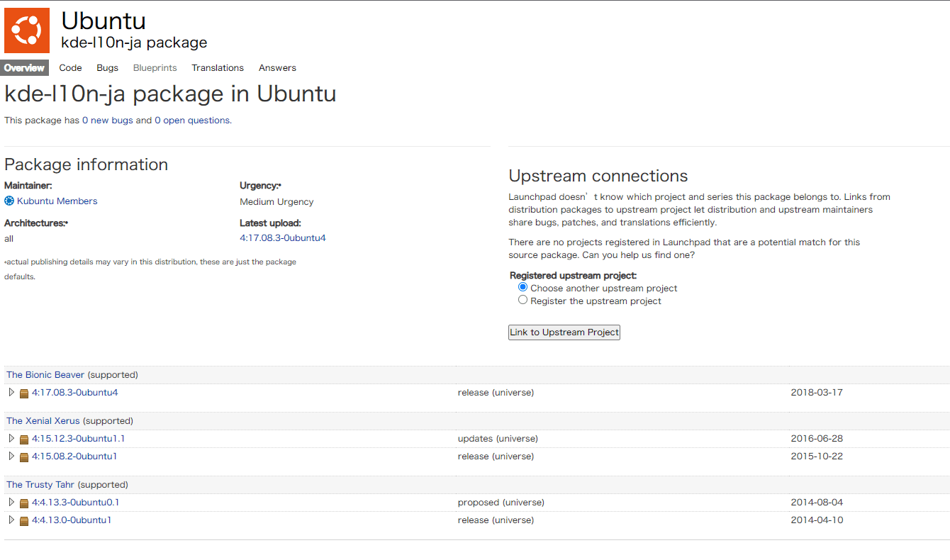Open latest upload 4:17.08.3-0ubuntu4 link
This screenshot has height=560, width=950.
point(283,238)
